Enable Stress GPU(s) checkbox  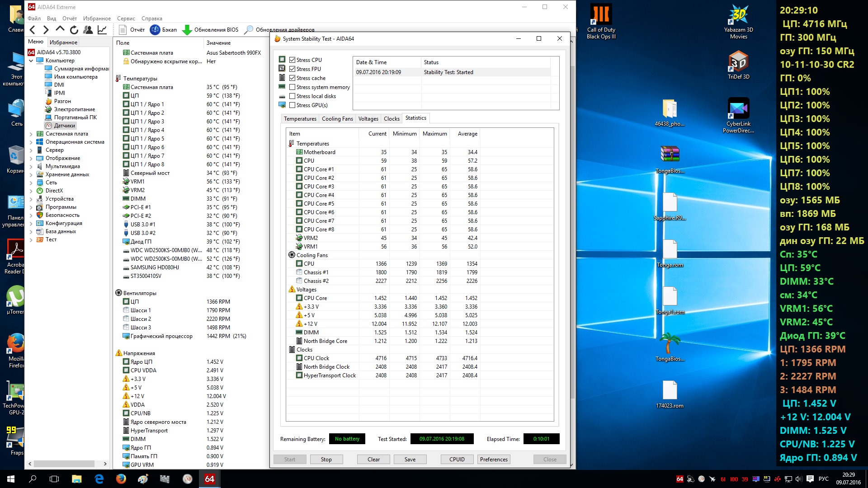pos(292,105)
